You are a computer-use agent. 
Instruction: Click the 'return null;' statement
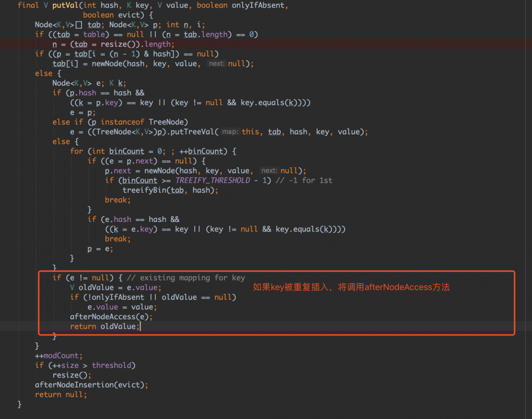click(x=61, y=395)
